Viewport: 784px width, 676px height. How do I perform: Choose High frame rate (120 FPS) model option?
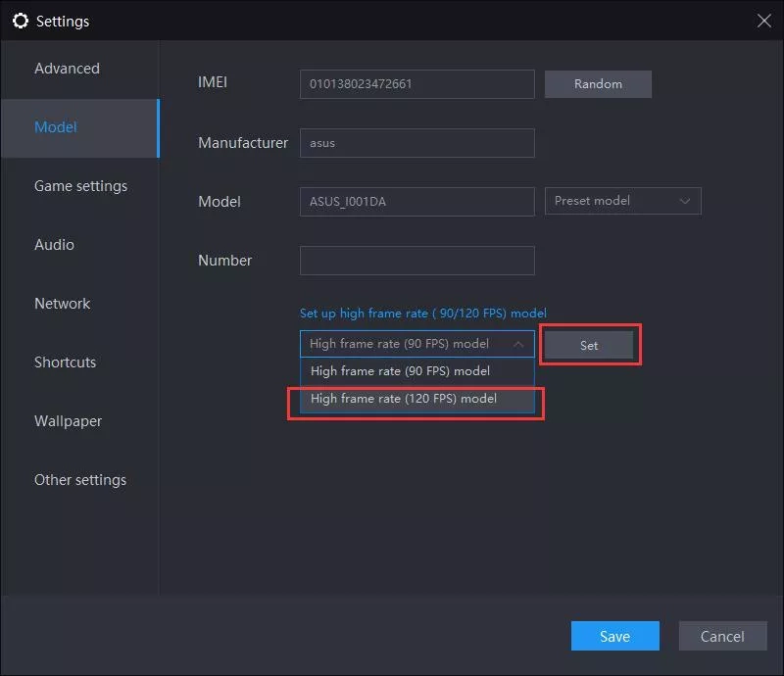point(404,399)
